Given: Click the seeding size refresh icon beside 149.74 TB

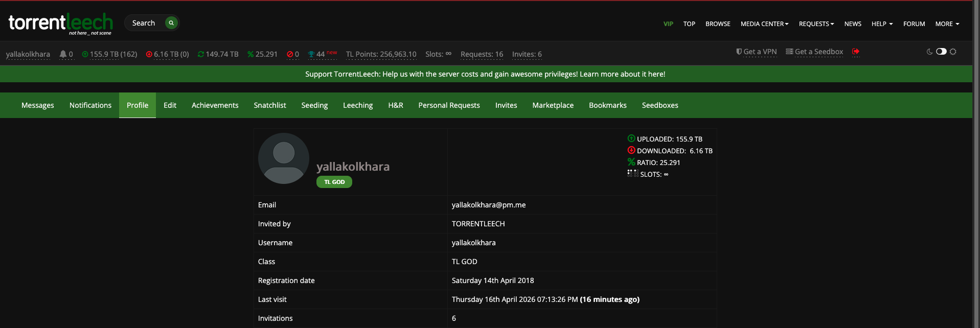Looking at the screenshot, I should [201, 54].
